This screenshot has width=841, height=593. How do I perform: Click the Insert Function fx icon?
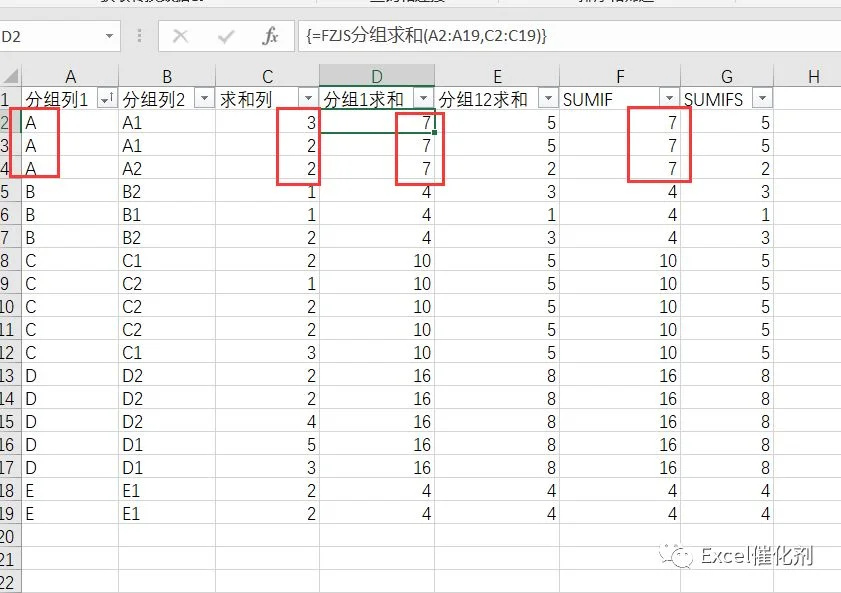[270, 36]
